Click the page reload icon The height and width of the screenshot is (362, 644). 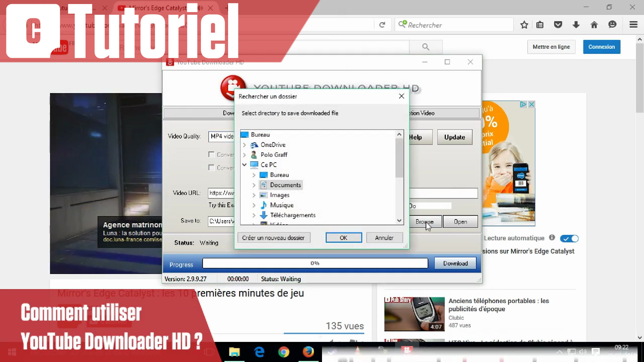click(x=382, y=25)
